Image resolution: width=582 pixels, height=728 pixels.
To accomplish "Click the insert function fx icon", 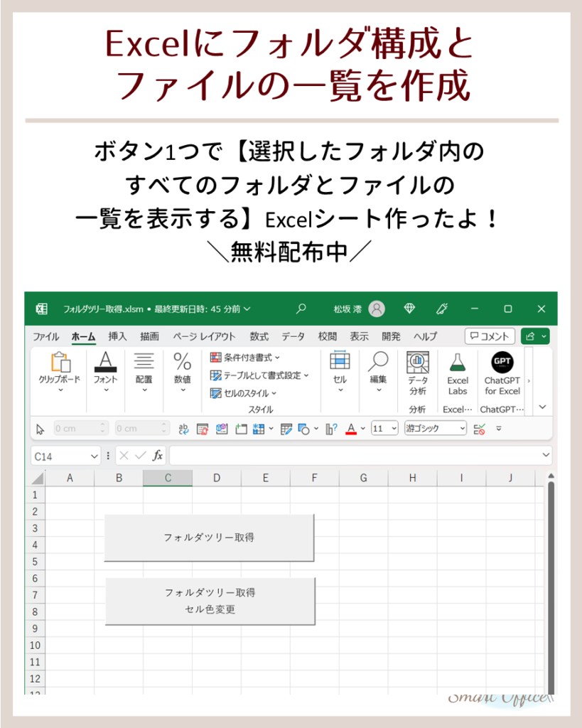I will 158,456.
